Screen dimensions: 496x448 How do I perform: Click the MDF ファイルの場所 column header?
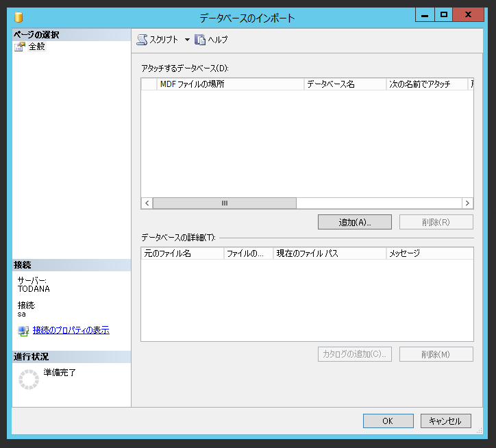pyautogui.click(x=230, y=84)
